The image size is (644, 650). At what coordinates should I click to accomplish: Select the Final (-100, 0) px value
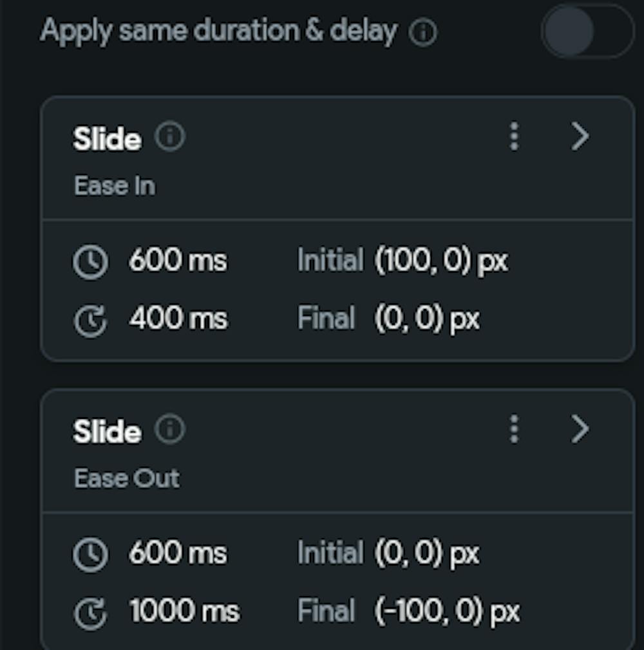click(x=447, y=611)
